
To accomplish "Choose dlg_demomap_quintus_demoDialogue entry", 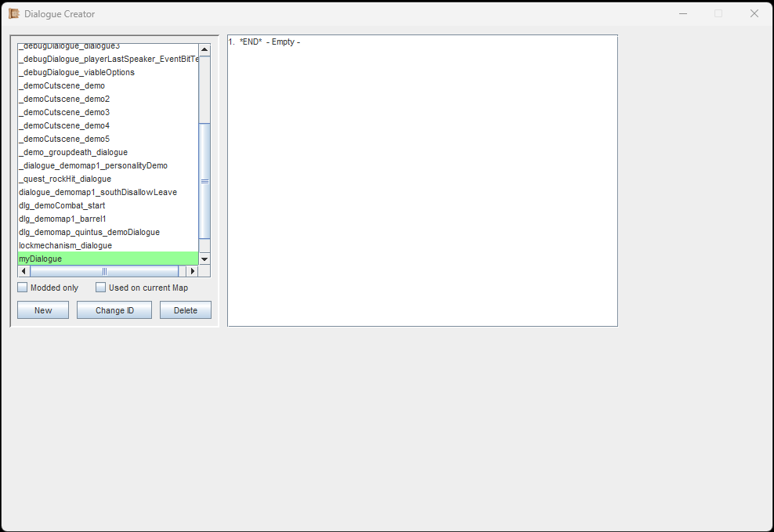I will (89, 232).
